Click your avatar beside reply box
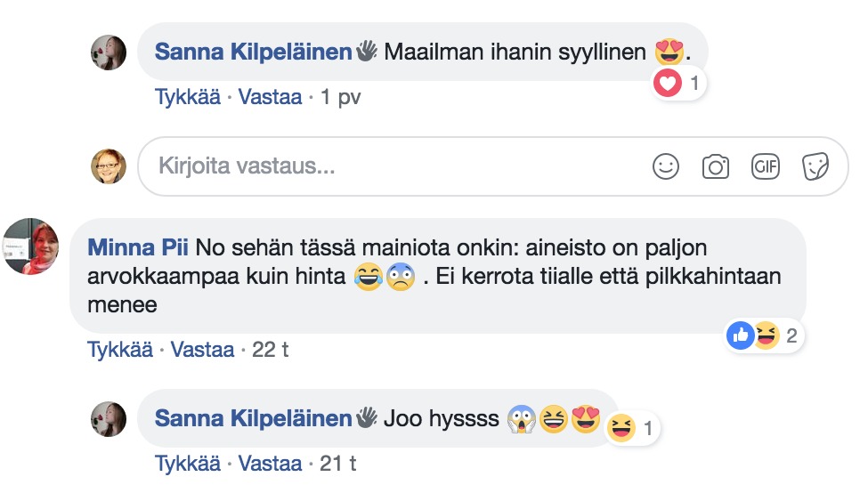Viewport: 868px width, 493px height. pos(109,166)
